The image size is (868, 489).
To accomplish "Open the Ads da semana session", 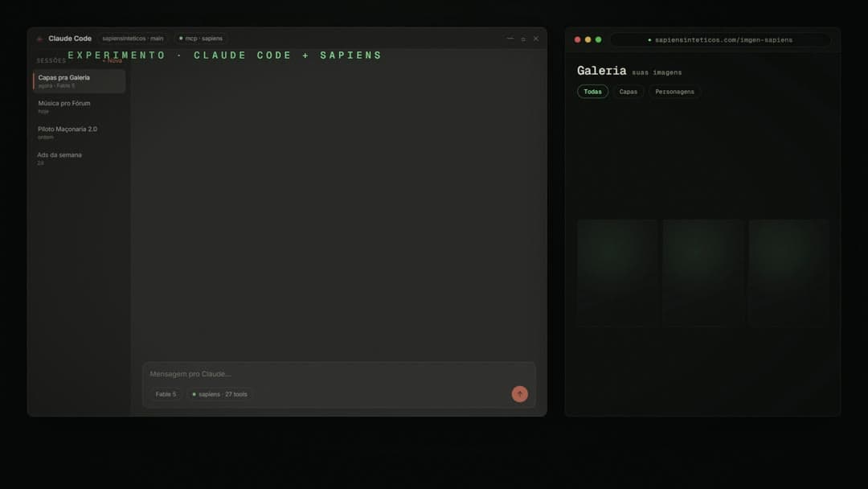I will coord(79,158).
